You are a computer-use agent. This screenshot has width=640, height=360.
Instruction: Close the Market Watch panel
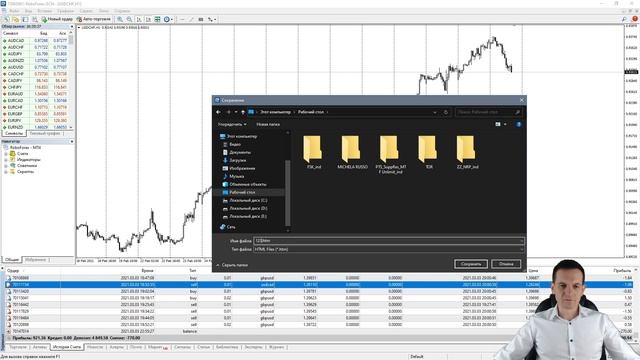pos(72,27)
